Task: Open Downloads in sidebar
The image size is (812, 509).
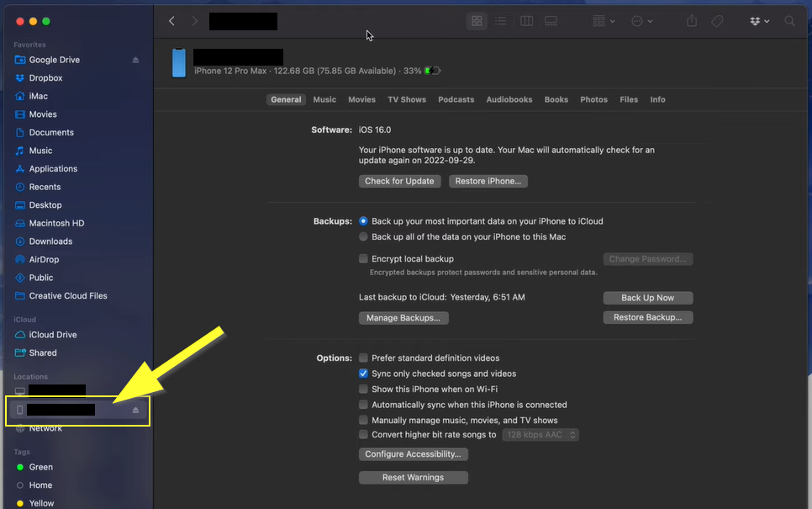Action: 50,241
